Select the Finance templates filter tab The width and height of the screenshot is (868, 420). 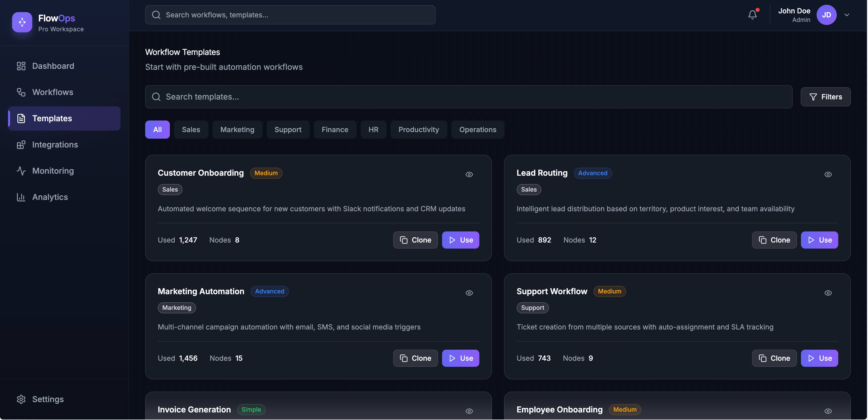click(x=335, y=129)
